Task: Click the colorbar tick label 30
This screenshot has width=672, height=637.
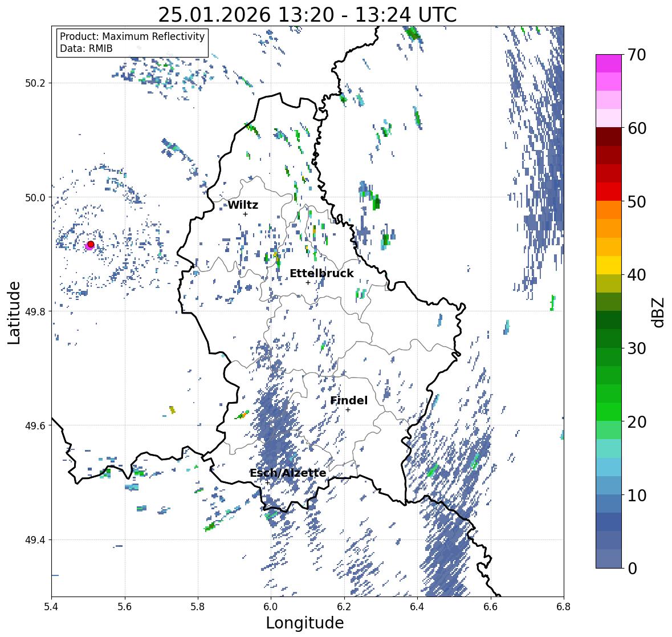Action: point(637,348)
